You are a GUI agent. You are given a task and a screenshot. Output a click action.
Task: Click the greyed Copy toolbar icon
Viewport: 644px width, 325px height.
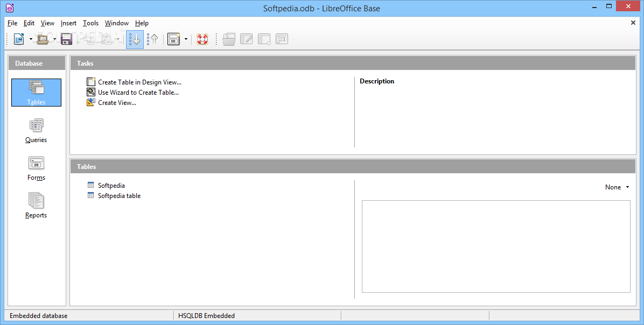click(x=89, y=39)
